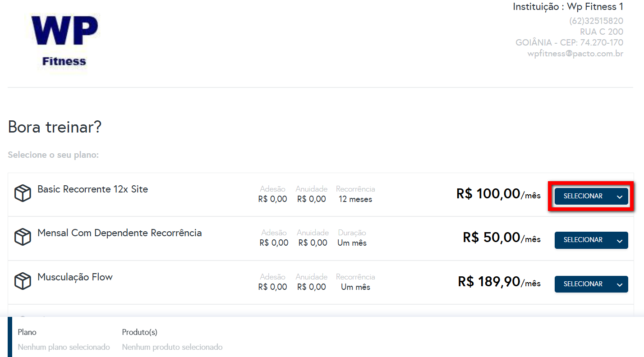Select the Basic Recorrente 12x Site plan
The height and width of the screenshot is (357, 644).
click(x=583, y=196)
